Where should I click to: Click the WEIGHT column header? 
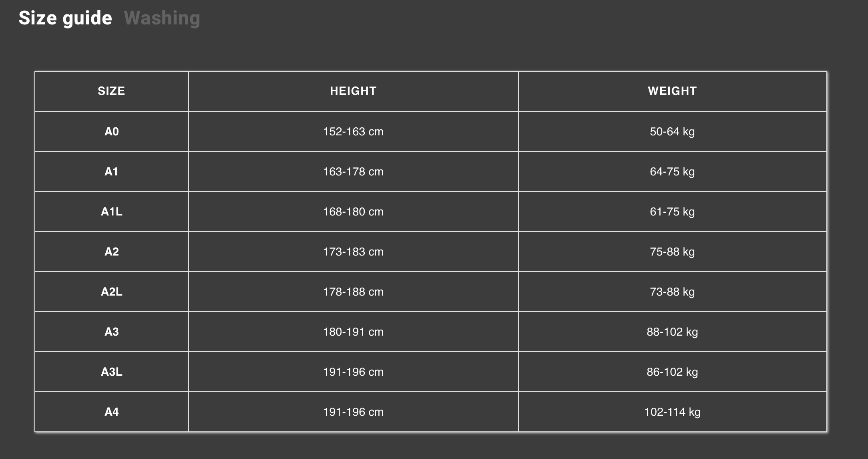click(673, 91)
